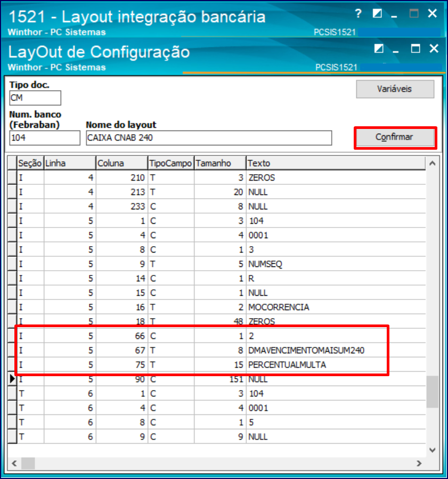This screenshot has height=479, width=448.
Task: Click the row selector of the current row with arrow
Action: coord(12,379)
